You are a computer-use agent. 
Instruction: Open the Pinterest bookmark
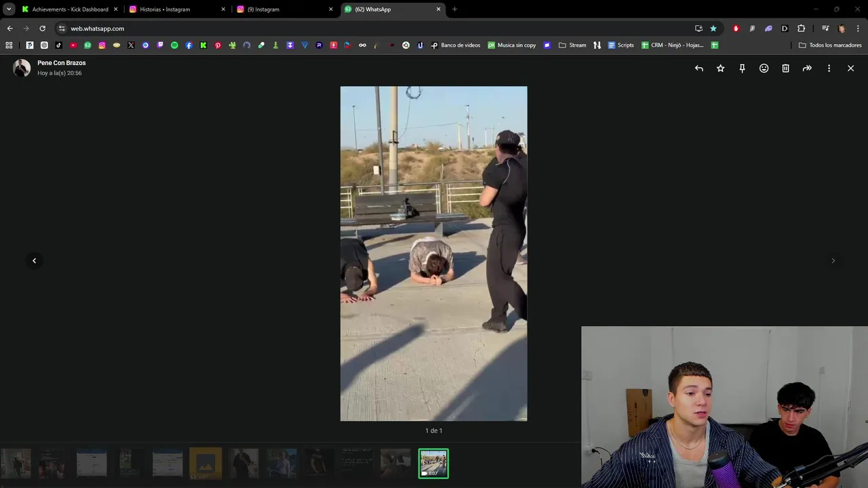pos(218,45)
